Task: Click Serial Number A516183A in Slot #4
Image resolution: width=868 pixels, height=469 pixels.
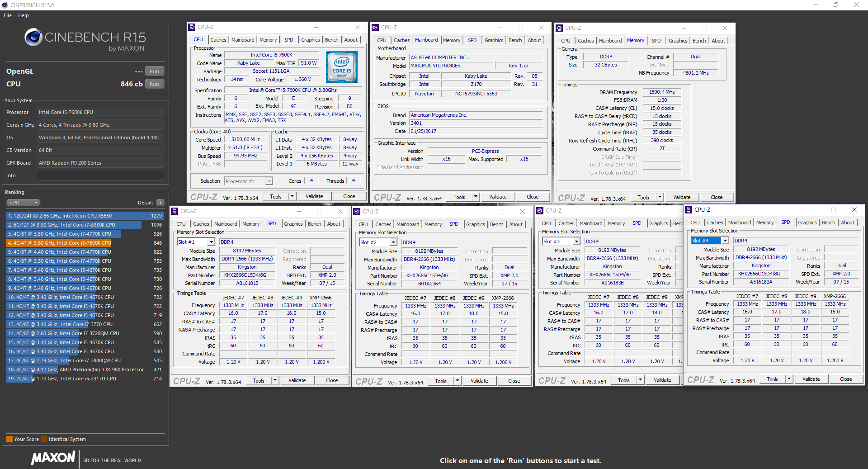Action: (x=761, y=282)
